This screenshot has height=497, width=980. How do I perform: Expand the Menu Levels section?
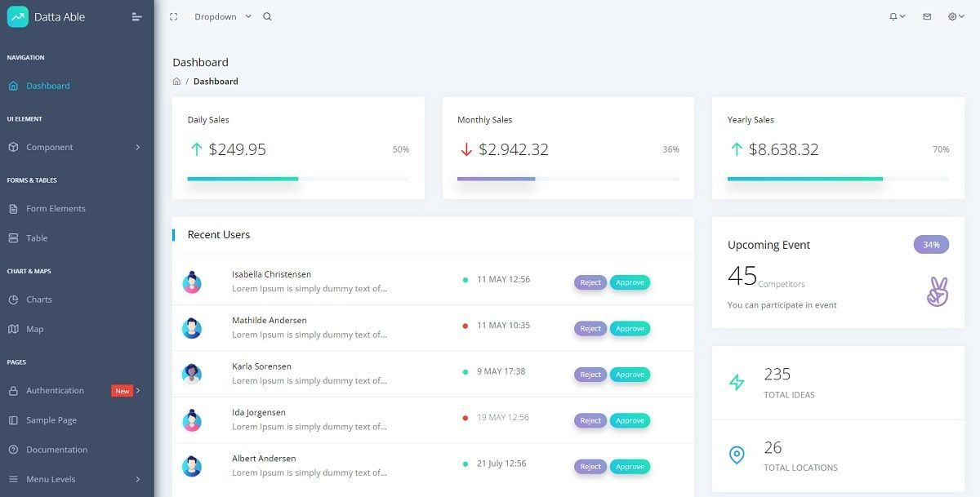coord(52,479)
